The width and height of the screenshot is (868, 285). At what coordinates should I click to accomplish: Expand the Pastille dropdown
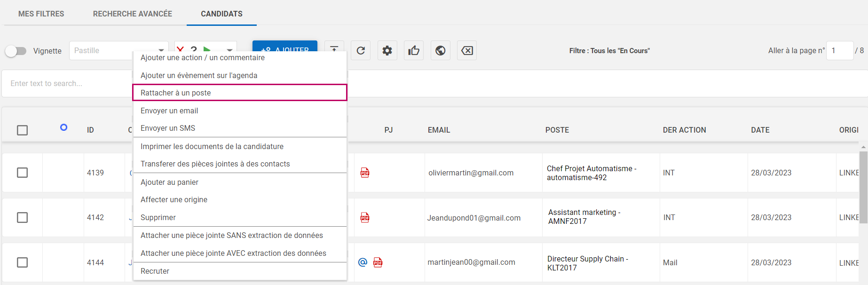(161, 49)
